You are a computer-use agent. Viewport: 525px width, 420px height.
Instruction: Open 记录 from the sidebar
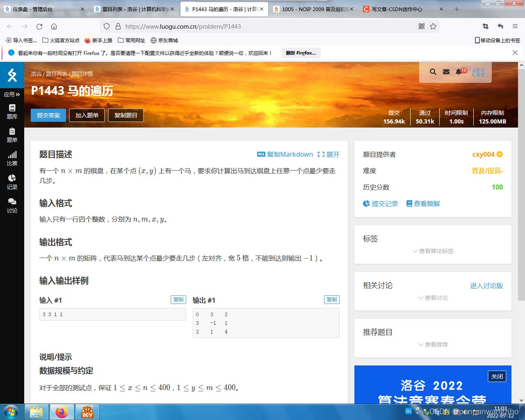pos(12,182)
